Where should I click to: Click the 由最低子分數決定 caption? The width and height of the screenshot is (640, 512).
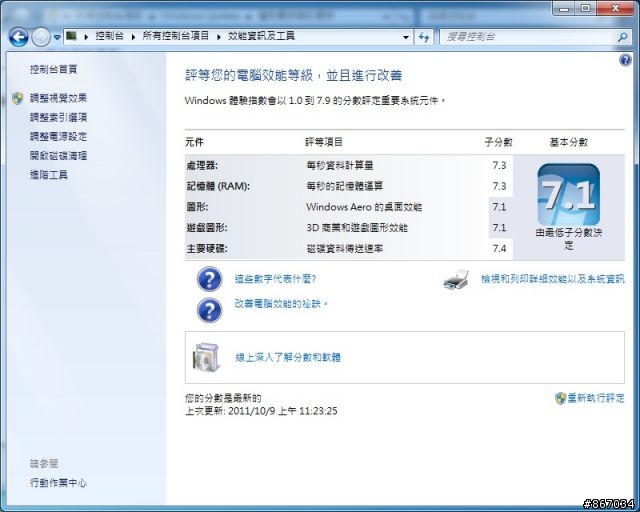[x=569, y=239]
